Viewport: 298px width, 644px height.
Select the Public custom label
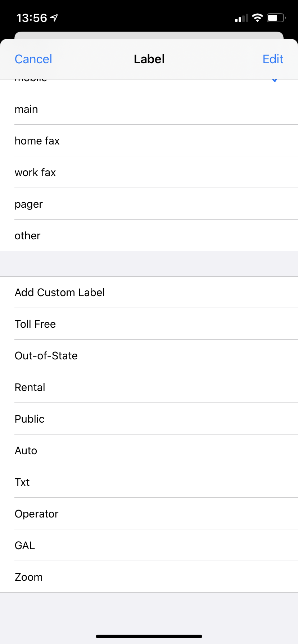[149, 419]
